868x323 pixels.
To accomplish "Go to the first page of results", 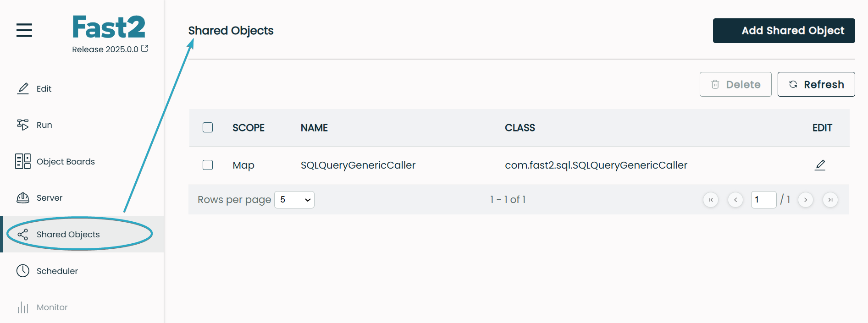I will (710, 200).
